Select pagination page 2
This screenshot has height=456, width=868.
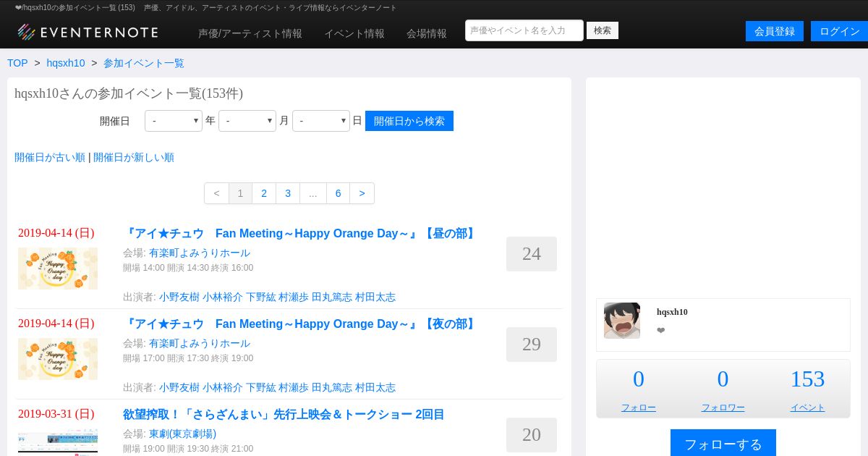(264, 193)
